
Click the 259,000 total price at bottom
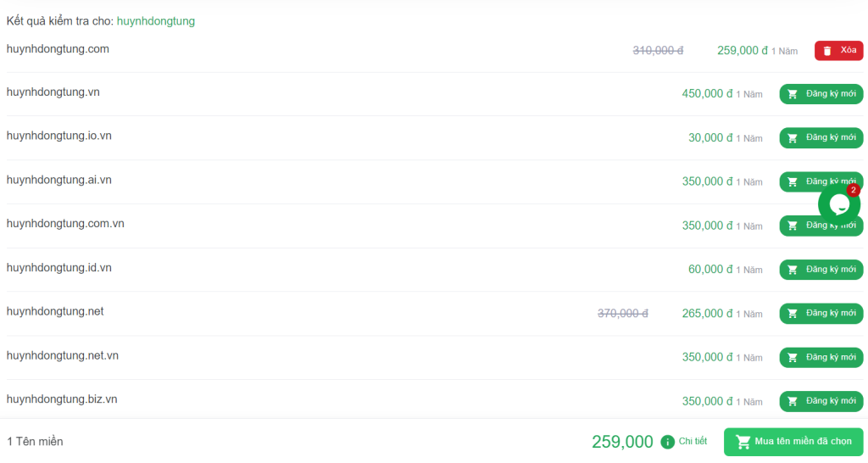622,442
